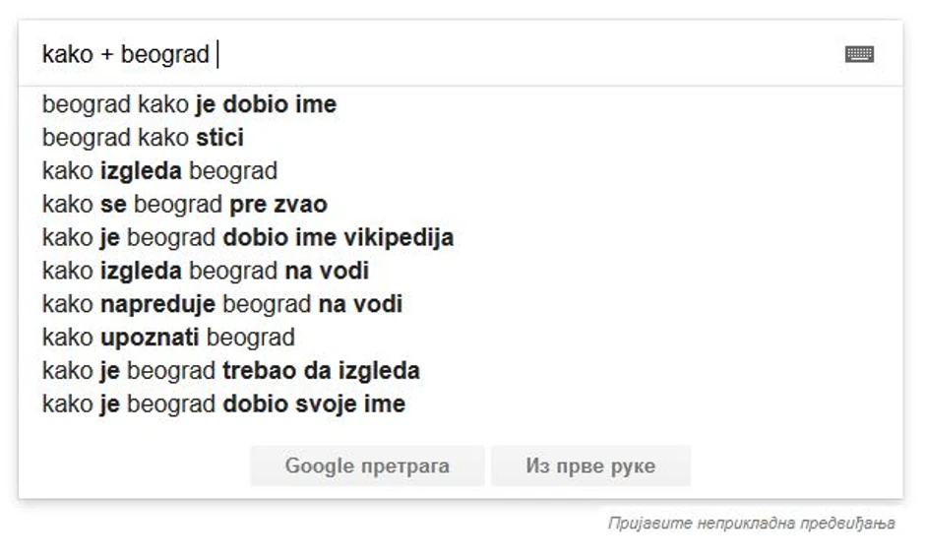
Task: Select suggestion "beograd kako je dobio ime"
Action: (x=189, y=104)
